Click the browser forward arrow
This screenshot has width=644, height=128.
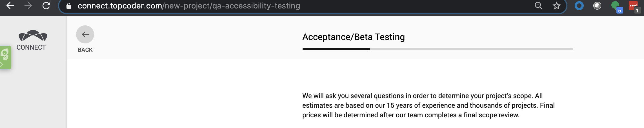click(28, 6)
